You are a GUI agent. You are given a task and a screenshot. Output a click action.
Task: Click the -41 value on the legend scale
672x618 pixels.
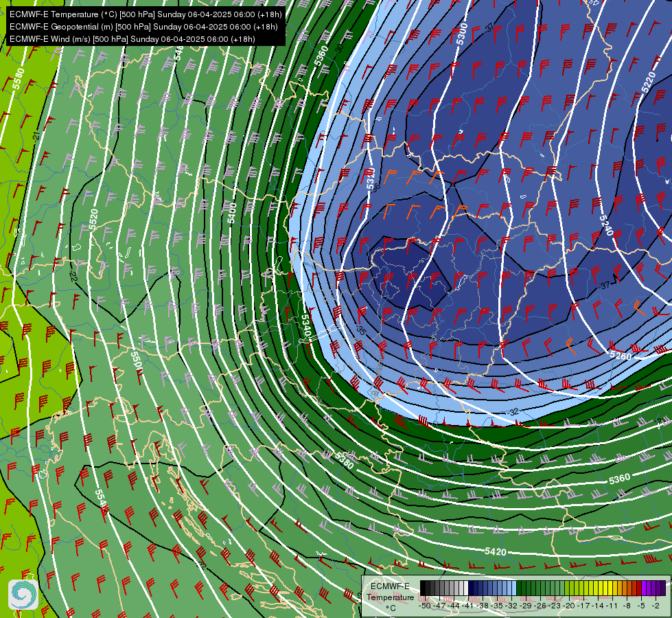click(x=467, y=606)
